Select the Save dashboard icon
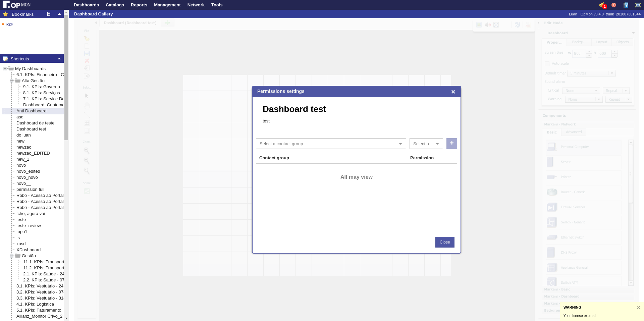 tap(87, 53)
